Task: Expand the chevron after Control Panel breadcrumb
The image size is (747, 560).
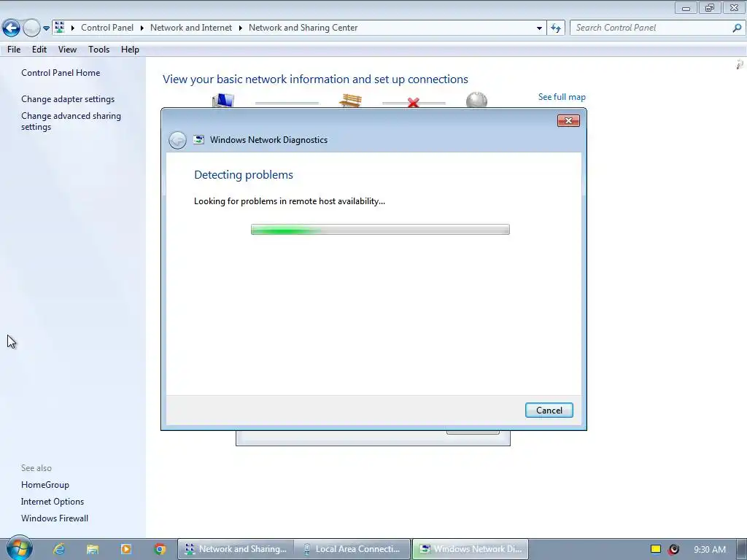Action: click(x=142, y=28)
